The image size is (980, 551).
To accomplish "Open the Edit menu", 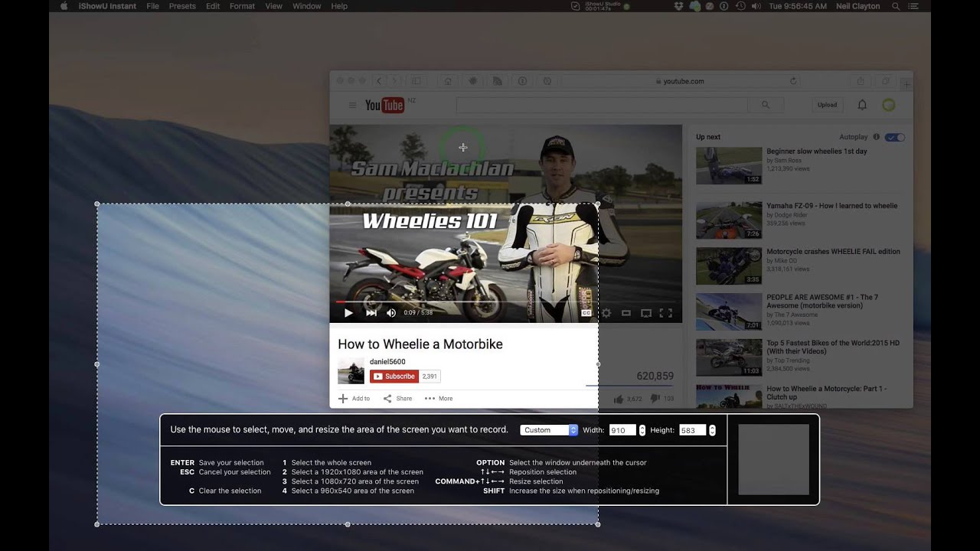I will point(213,6).
